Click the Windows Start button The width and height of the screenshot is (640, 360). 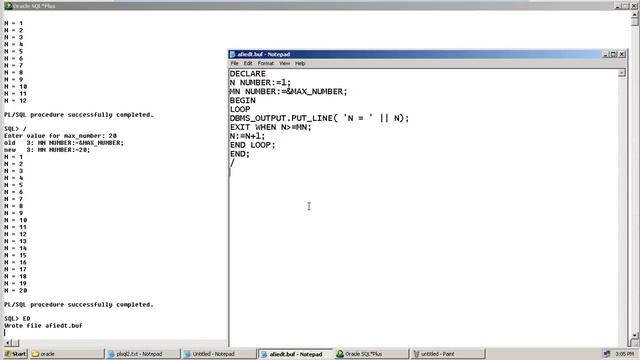point(15,354)
